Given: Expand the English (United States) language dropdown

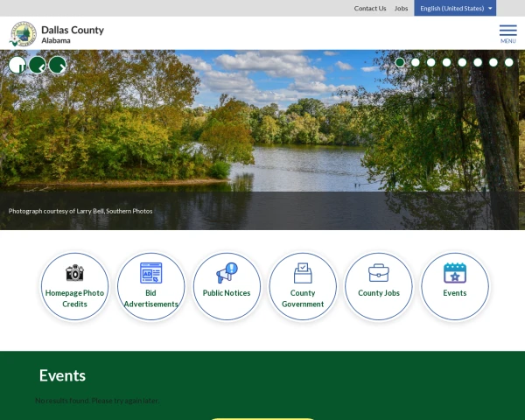Looking at the screenshot, I should pyautogui.click(x=455, y=8).
